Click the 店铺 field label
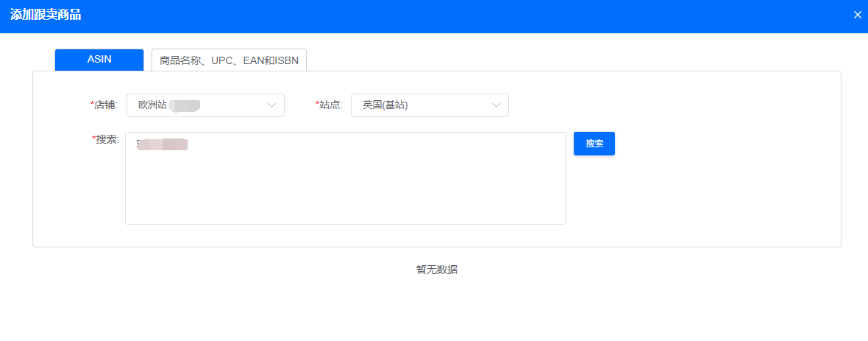868x341 pixels. click(x=106, y=105)
